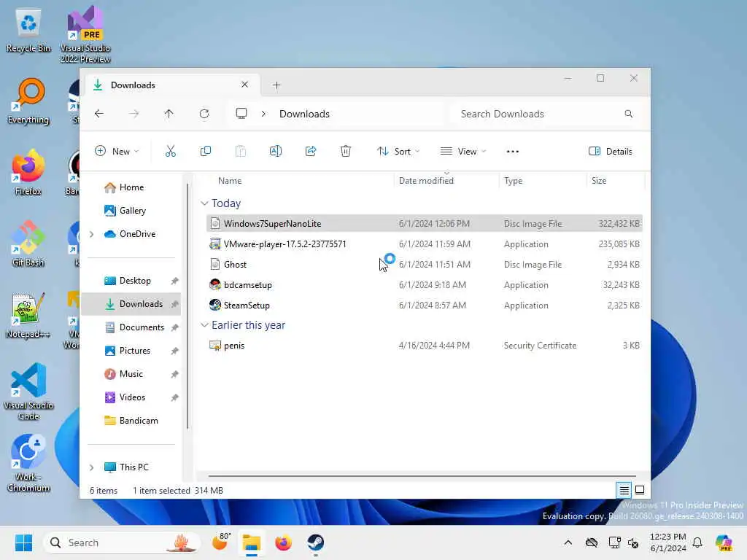Click Firefox icon in the taskbar
Screen dimensions: 747x560
coord(284,542)
